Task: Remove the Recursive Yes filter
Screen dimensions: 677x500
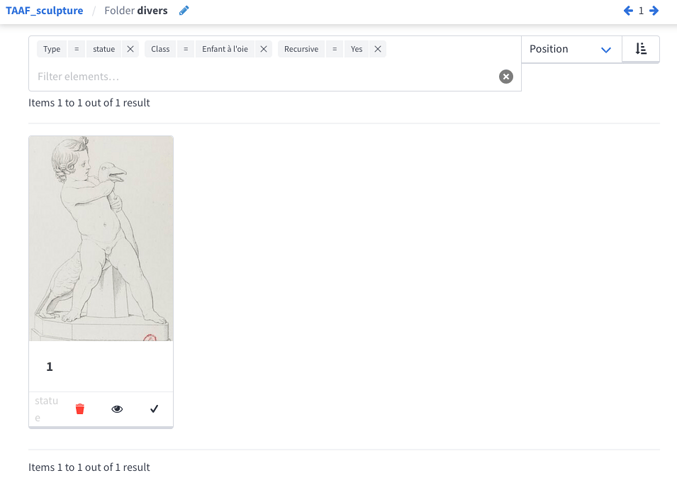Action: click(377, 49)
